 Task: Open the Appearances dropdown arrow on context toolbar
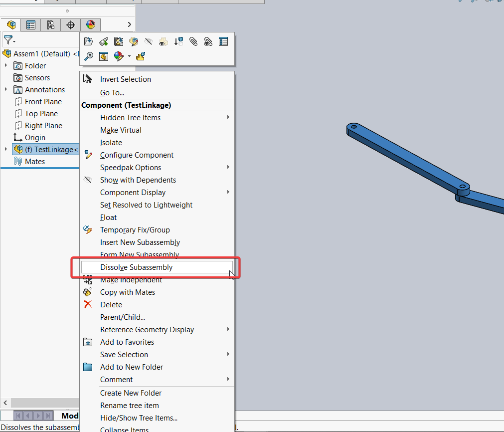129,56
